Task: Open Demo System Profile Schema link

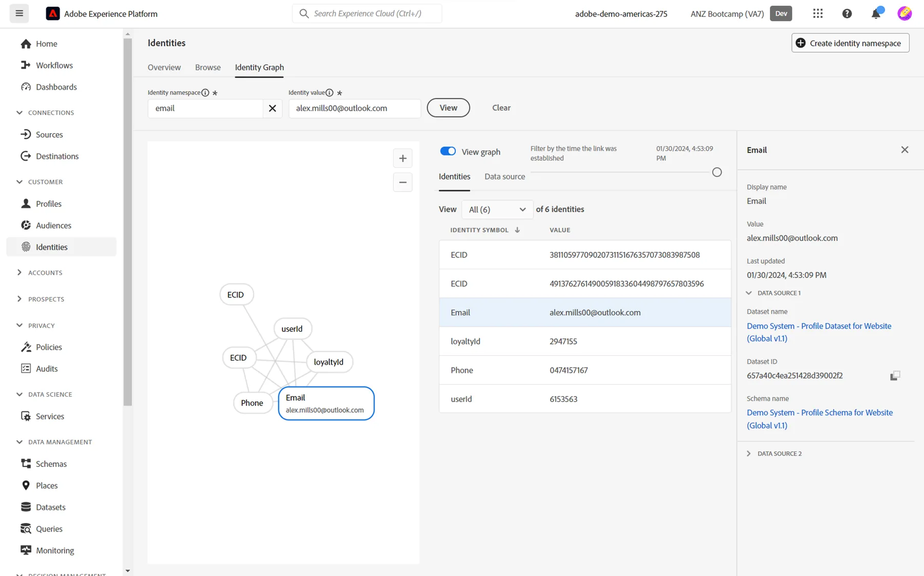Action: click(x=820, y=419)
